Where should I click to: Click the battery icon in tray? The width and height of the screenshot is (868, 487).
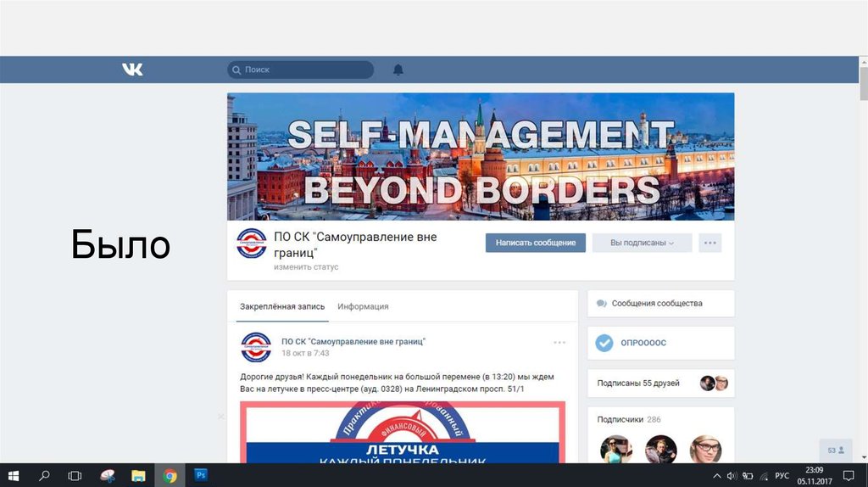[748, 476]
